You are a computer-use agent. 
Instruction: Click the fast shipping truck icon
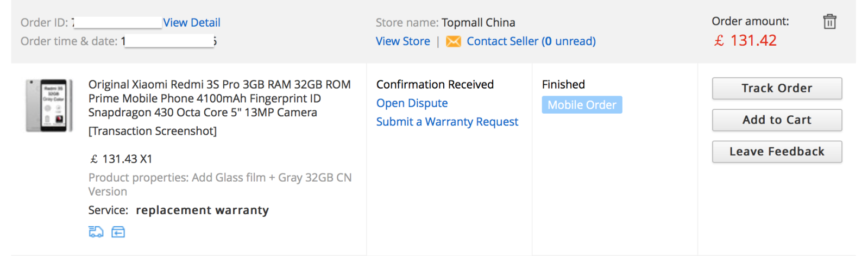(x=96, y=232)
